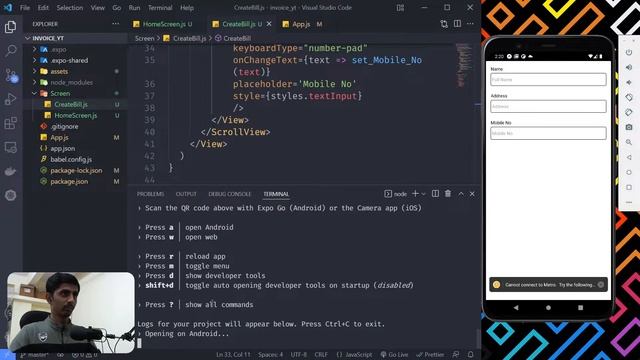The height and width of the screenshot is (360, 640).
Task: Click emulator power button
Action: coord(629,52)
